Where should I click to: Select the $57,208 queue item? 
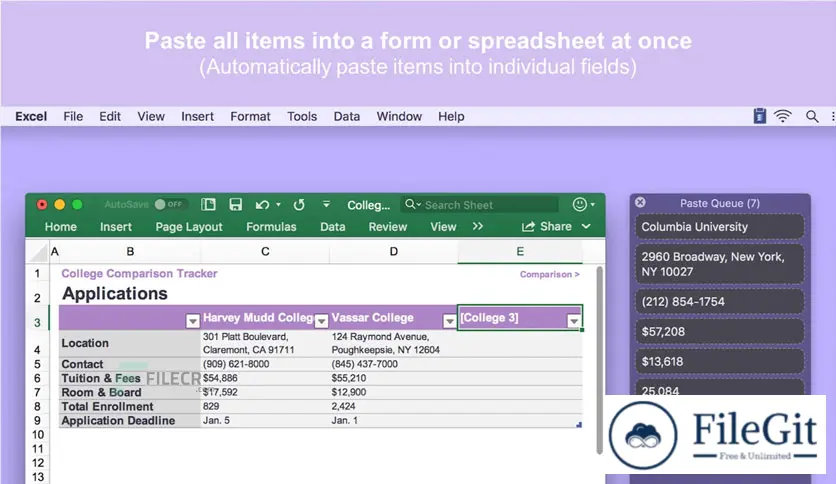click(x=720, y=332)
